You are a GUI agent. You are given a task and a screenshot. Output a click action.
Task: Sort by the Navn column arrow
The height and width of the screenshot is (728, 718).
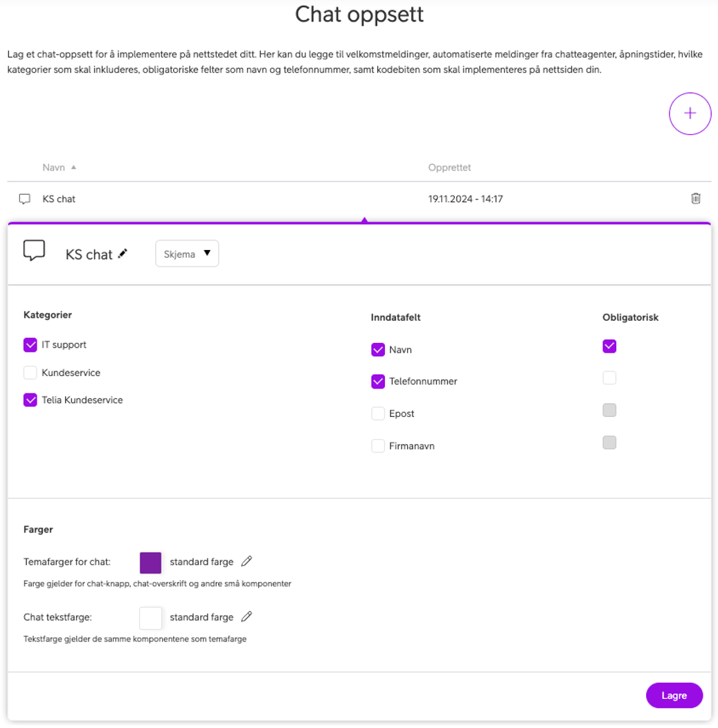tap(73, 168)
